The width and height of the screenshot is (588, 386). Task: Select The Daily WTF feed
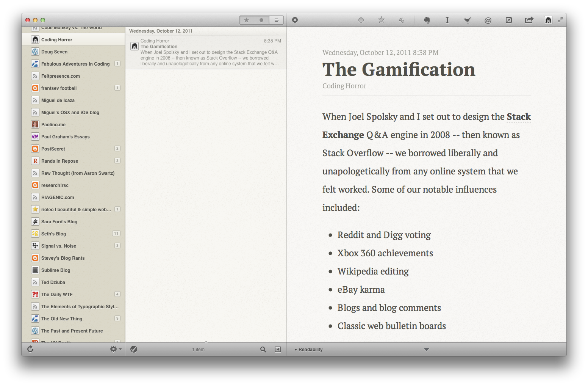[73, 294]
